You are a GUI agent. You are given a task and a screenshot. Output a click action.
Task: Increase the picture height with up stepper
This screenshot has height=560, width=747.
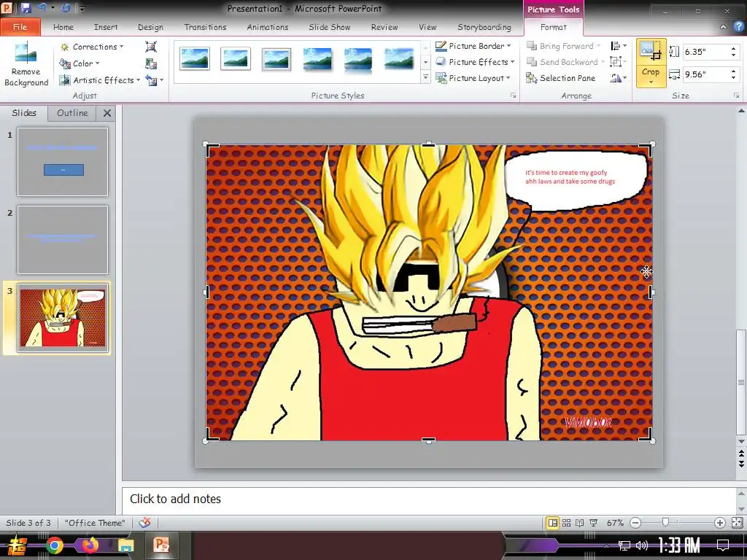coord(734,48)
